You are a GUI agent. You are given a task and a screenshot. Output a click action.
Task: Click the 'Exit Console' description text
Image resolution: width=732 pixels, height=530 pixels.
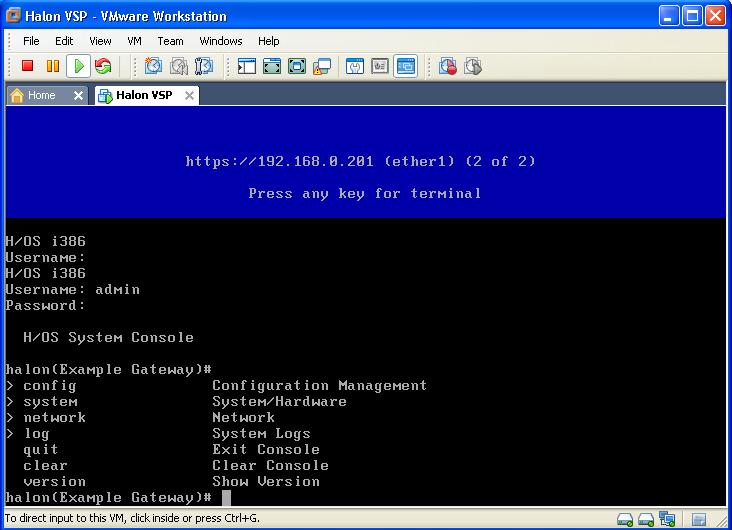(x=266, y=450)
